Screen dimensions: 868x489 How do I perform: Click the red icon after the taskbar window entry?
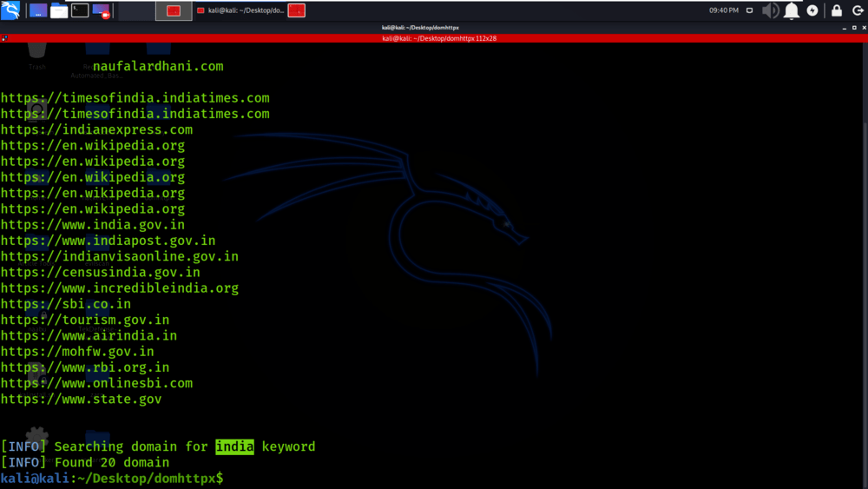297,10
